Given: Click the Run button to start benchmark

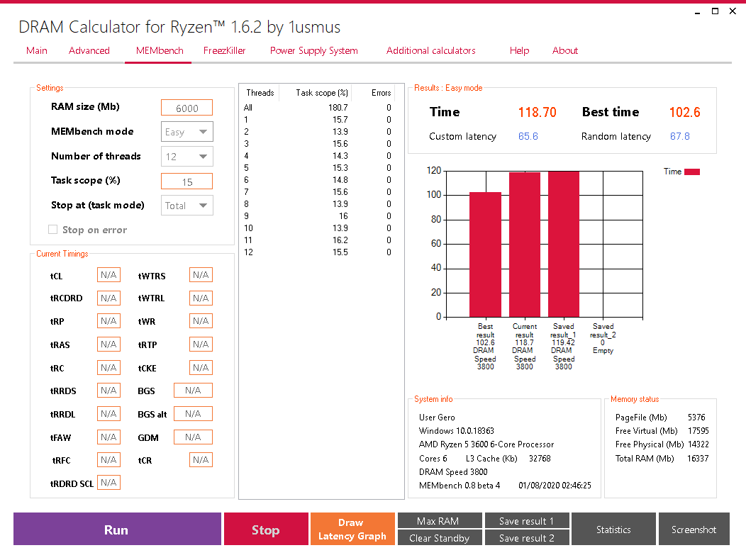Looking at the screenshot, I should point(116,529).
